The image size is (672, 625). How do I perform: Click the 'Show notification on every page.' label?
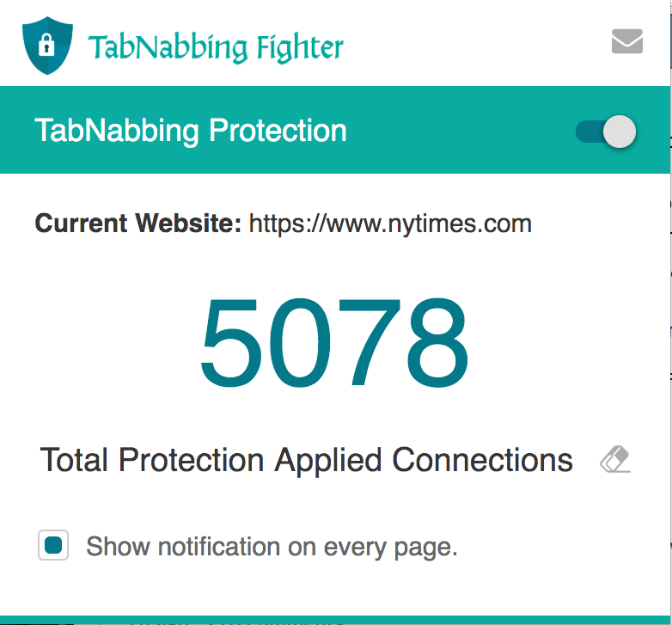point(272,547)
